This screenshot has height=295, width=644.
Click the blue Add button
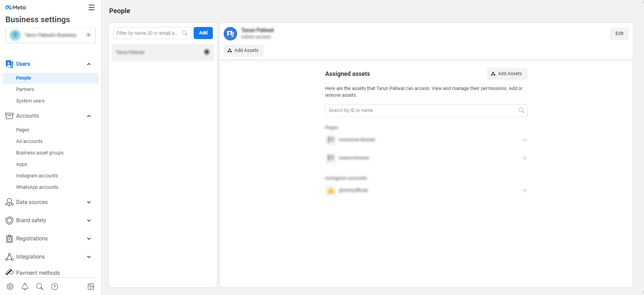203,33
